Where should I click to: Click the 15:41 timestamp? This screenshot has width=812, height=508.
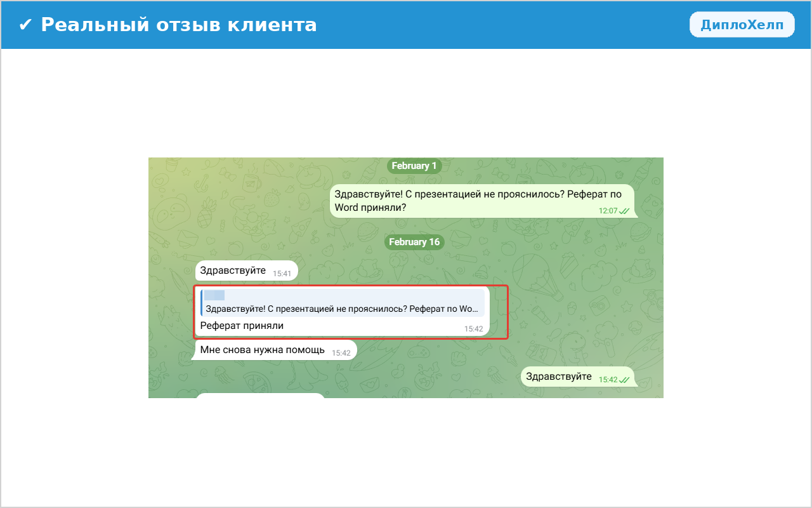tap(282, 273)
